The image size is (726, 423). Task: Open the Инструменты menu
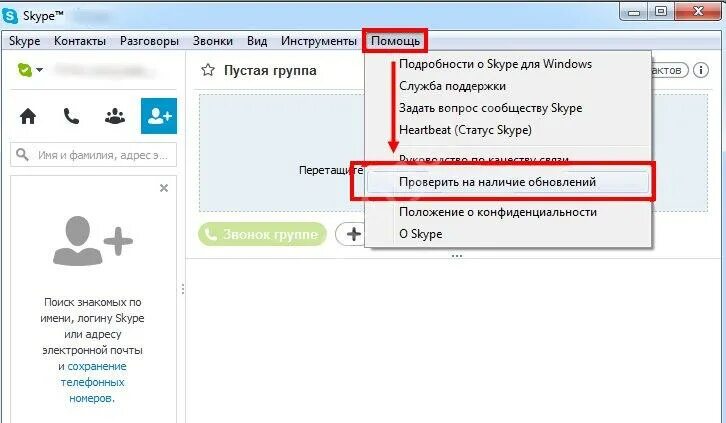pos(319,41)
